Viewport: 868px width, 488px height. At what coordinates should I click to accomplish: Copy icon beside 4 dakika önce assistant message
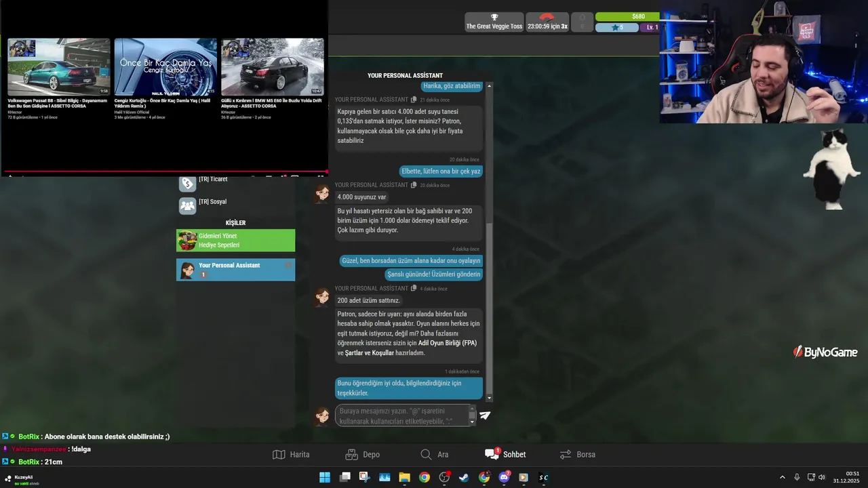(414, 289)
